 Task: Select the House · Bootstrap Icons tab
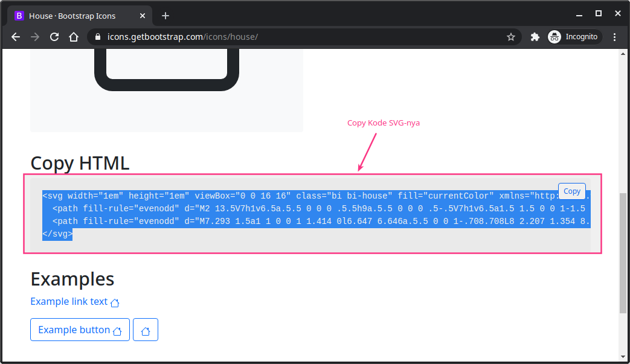coord(72,16)
